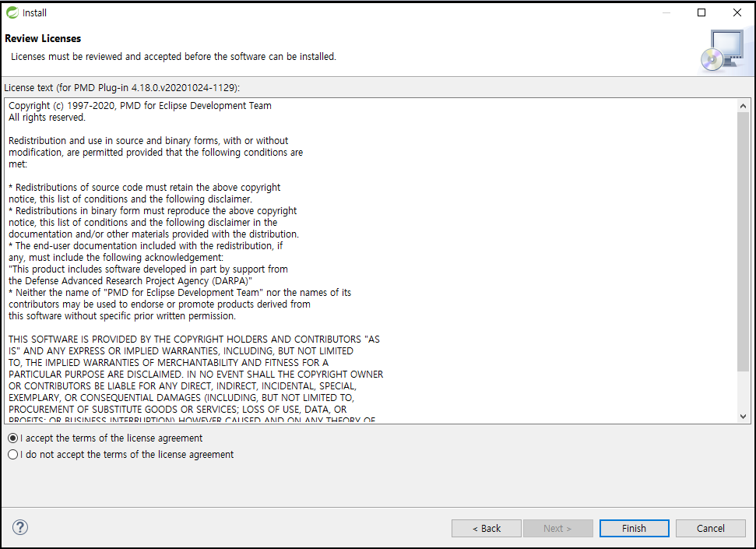Click the license text scrollbar thumb

pos(743,241)
